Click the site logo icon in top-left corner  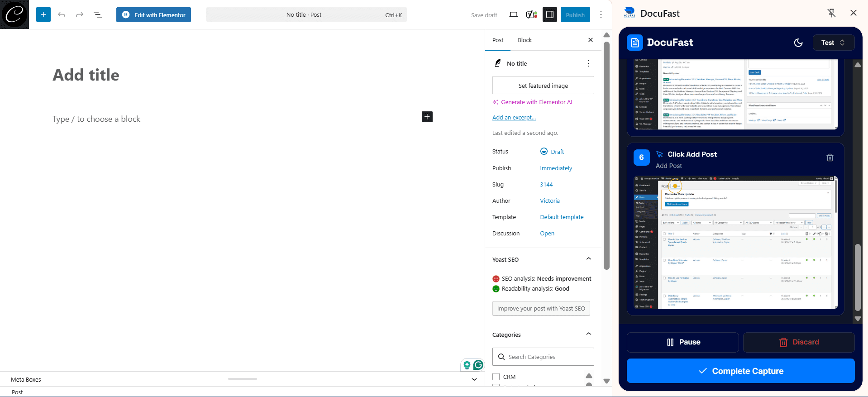[x=14, y=14]
